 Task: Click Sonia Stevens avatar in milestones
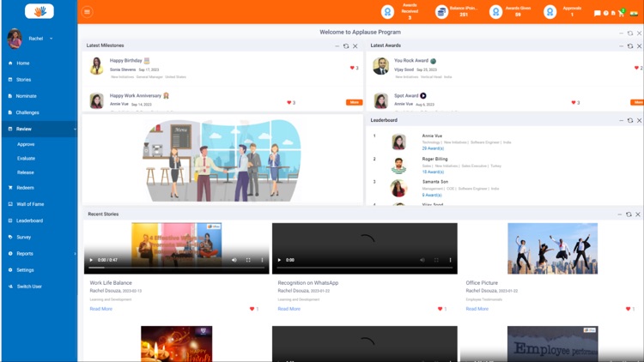(x=96, y=66)
